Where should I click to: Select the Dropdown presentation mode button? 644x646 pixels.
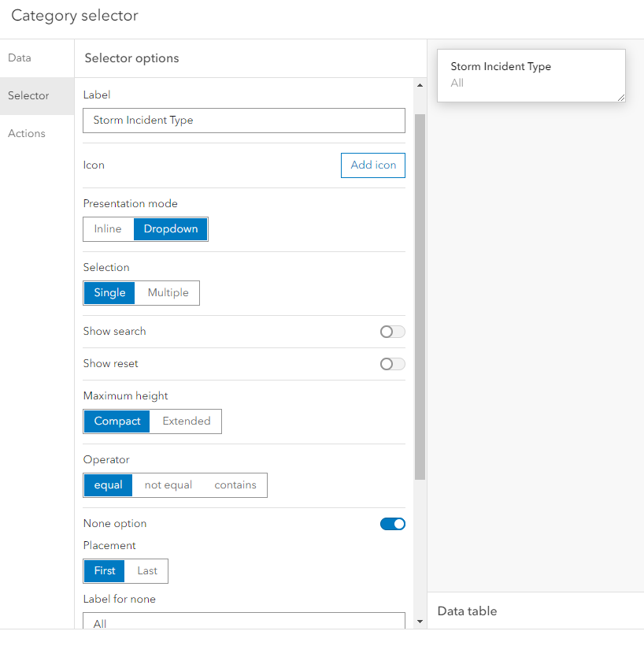click(170, 228)
